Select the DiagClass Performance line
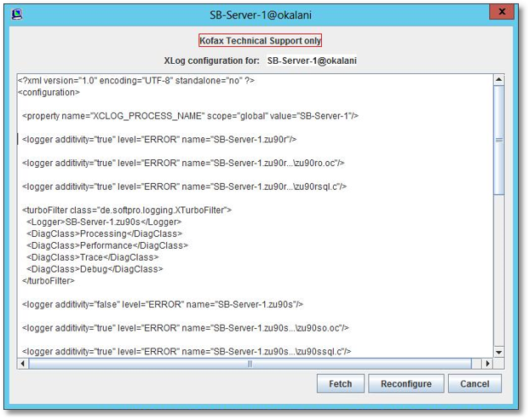Screen dimensions: 529x420 click(106, 245)
